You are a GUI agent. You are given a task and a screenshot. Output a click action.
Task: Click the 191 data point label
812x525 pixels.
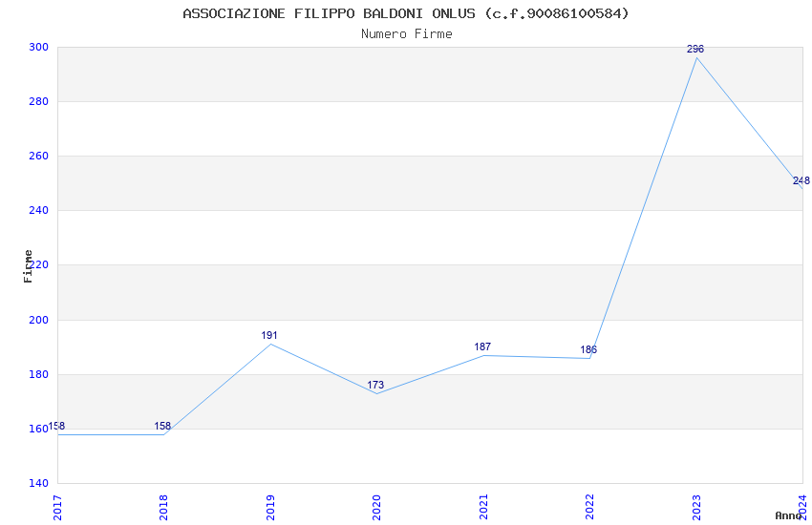(x=269, y=335)
